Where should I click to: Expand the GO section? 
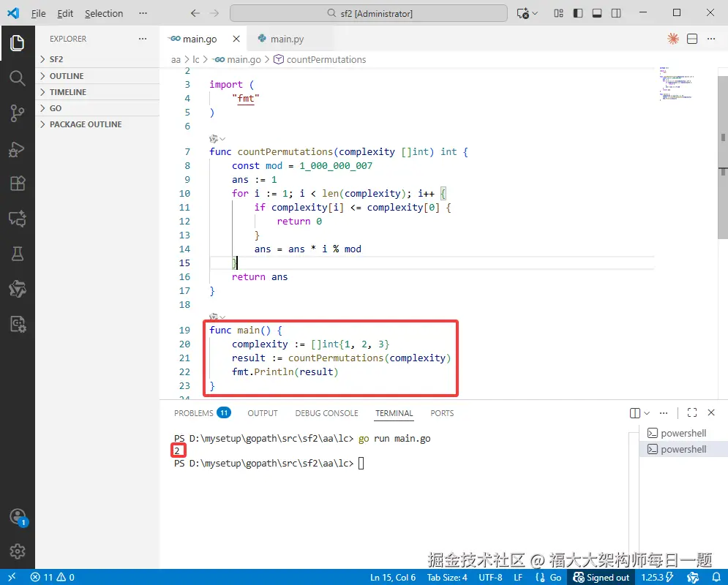[97, 108]
